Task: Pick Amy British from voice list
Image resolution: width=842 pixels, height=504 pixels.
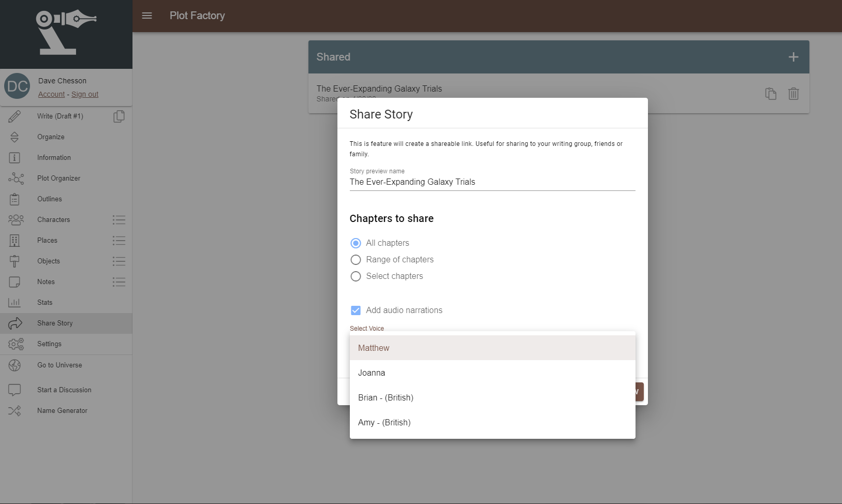Action: tap(384, 422)
